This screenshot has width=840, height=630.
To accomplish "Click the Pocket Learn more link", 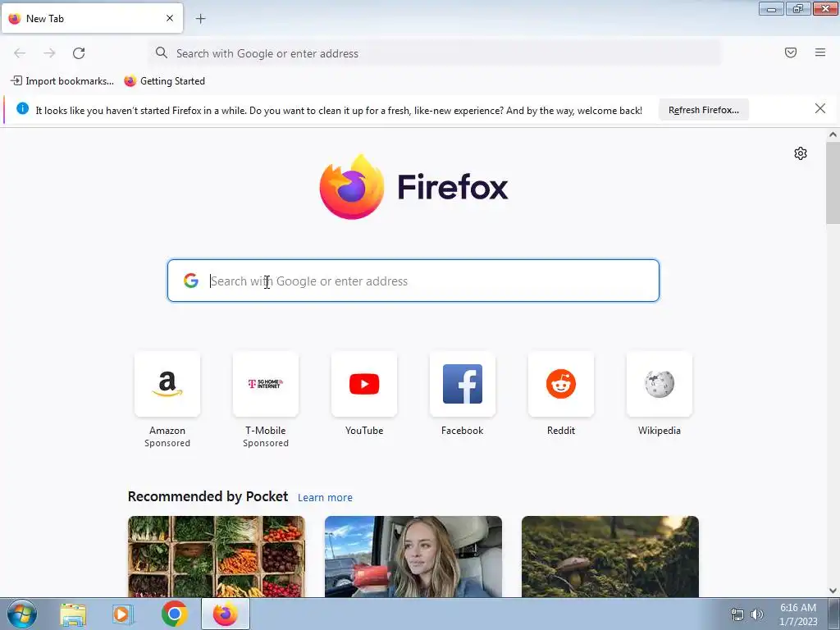I will [x=325, y=498].
